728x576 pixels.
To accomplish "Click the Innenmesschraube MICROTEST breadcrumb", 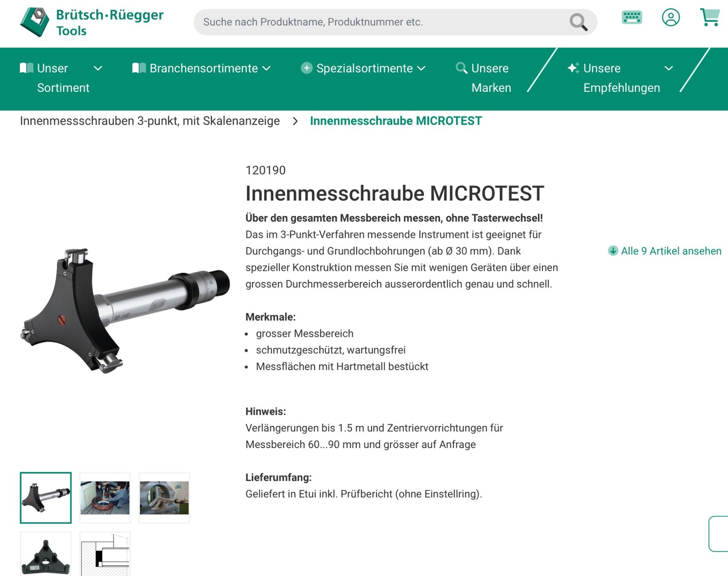I will click(396, 121).
